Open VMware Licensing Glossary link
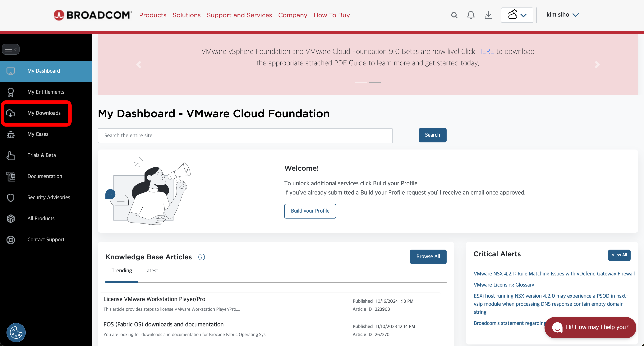This screenshot has width=644, height=346. coord(504,285)
